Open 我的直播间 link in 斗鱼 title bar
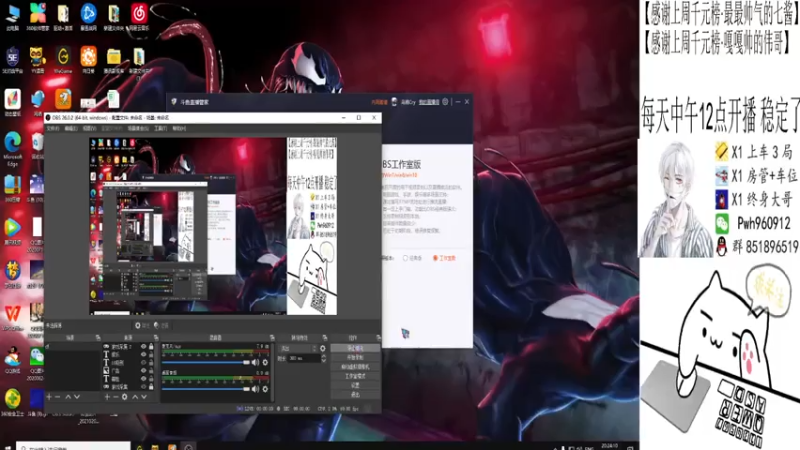The height and width of the screenshot is (450, 800). coord(429,102)
